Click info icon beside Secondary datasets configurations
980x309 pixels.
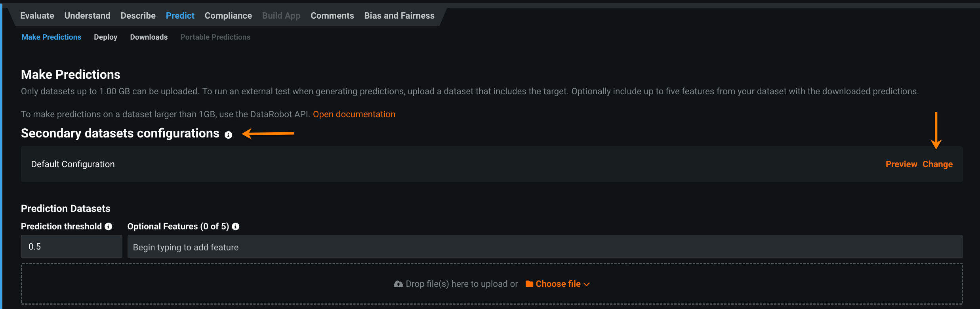(x=228, y=135)
